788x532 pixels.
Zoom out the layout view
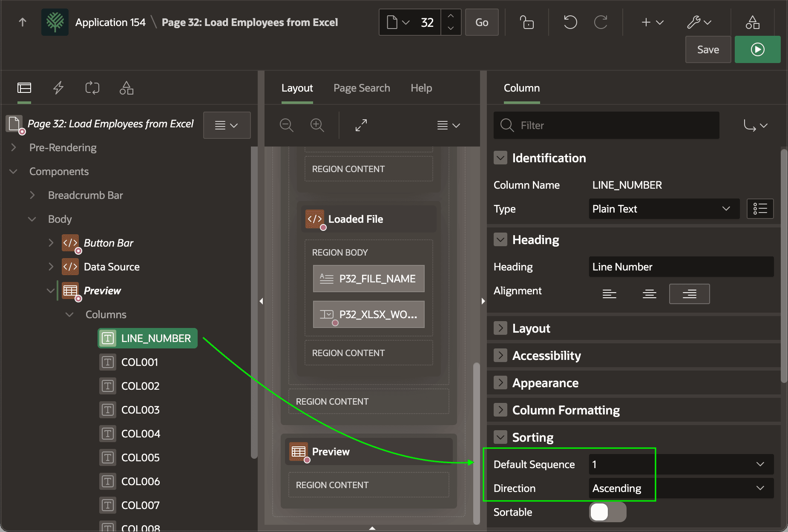pos(287,125)
